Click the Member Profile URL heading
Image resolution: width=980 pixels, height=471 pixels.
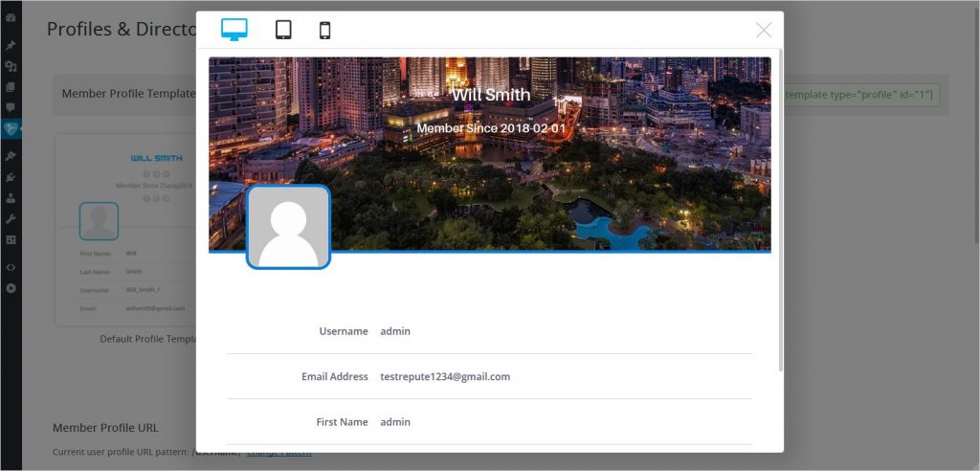[x=105, y=428]
